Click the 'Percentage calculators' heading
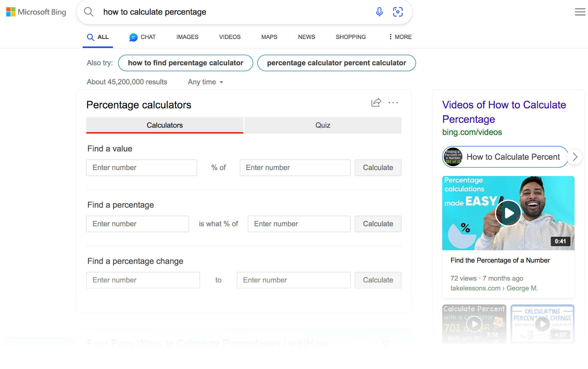The image size is (588, 369). pos(139,105)
